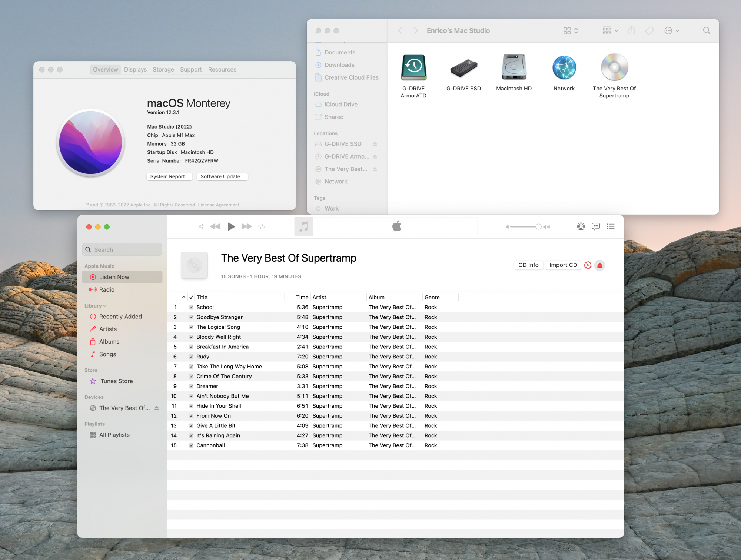Switch to Displays tab in About This Mac
This screenshot has height=560, width=741.
point(135,70)
